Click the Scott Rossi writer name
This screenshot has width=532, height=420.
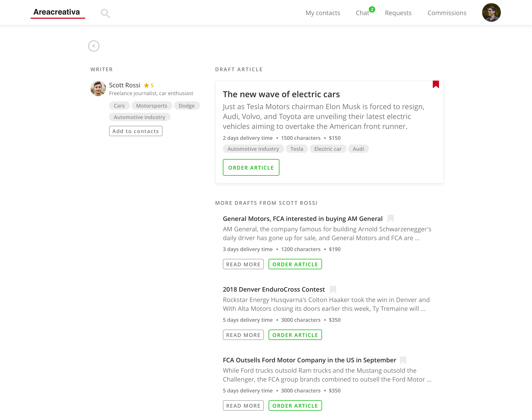click(x=125, y=85)
